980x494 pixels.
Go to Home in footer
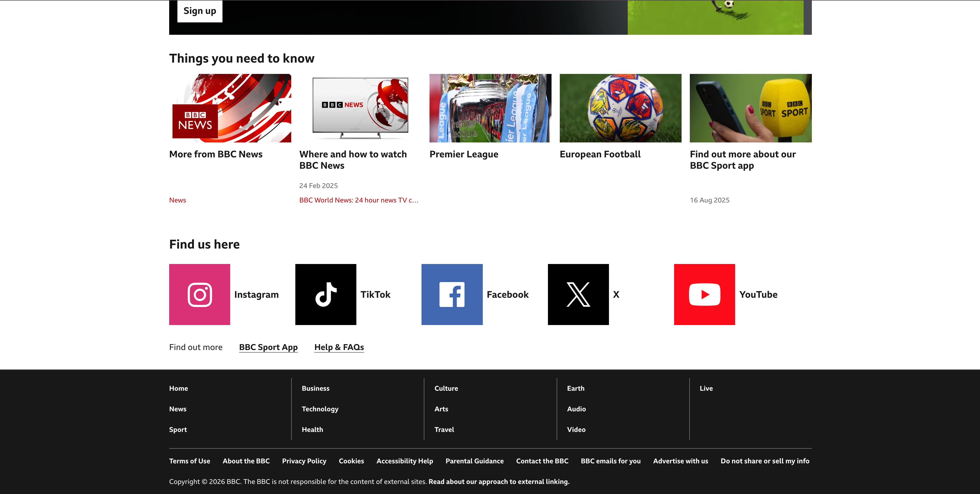coord(178,388)
